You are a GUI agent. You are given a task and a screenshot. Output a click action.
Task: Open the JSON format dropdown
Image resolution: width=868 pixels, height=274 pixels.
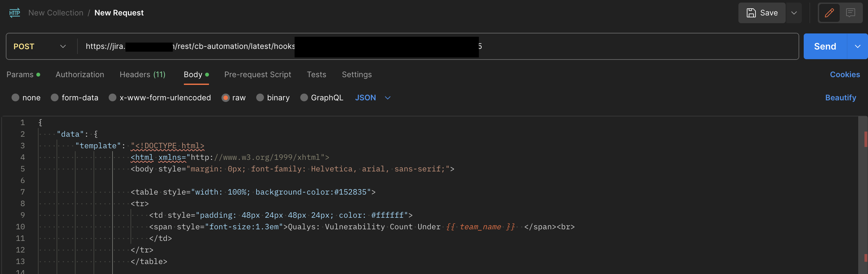pos(373,97)
